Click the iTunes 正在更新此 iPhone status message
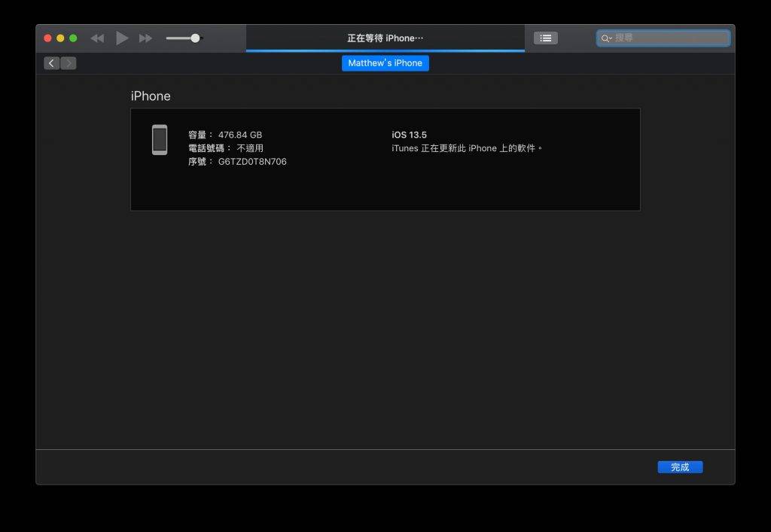This screenshot has height=532, width=771. tap(467, 147)
